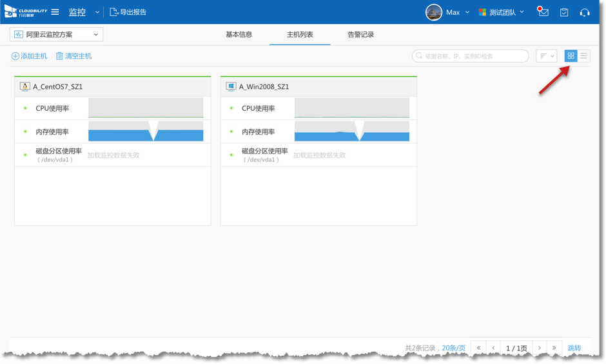Click the 添加主机 button
The width and height of the screenshot is (606, 364).
coord(29,56)
